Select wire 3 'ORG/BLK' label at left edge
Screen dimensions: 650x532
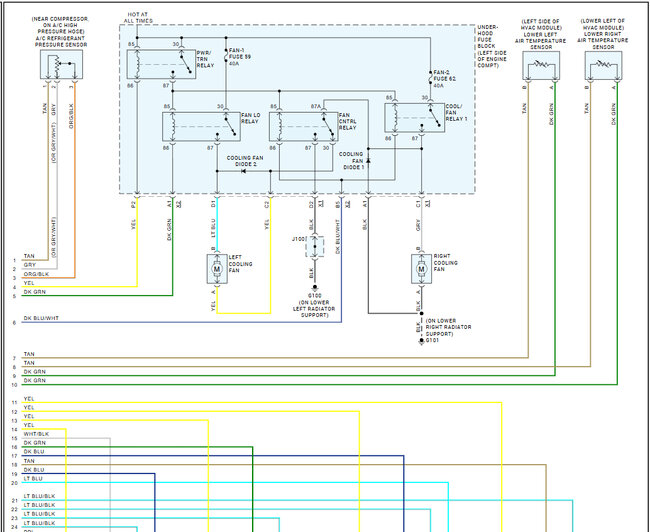point(36,274)
